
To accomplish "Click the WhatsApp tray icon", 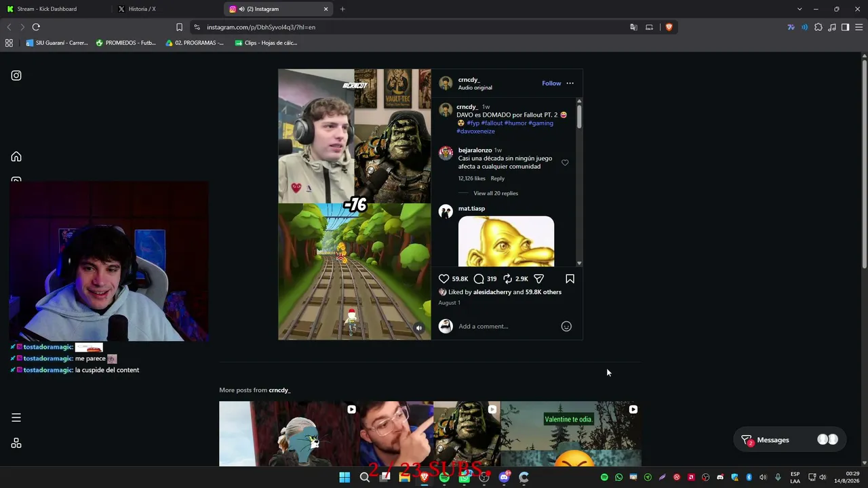I will 618,477.
